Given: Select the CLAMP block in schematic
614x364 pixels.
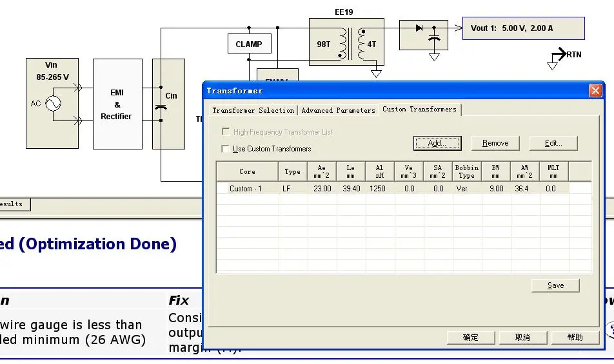Looking at the screenshot, I should tap(249, 44).
